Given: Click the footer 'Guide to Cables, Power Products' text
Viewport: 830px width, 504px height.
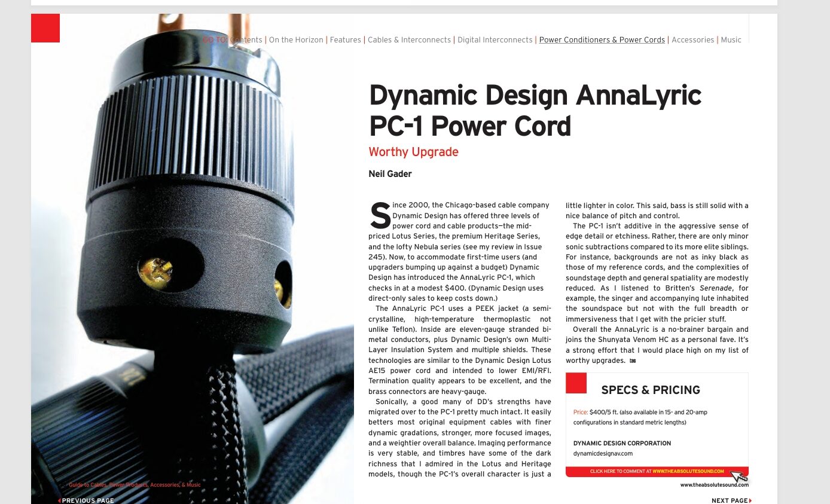Looking at the screenshot, I should point(135,485).
